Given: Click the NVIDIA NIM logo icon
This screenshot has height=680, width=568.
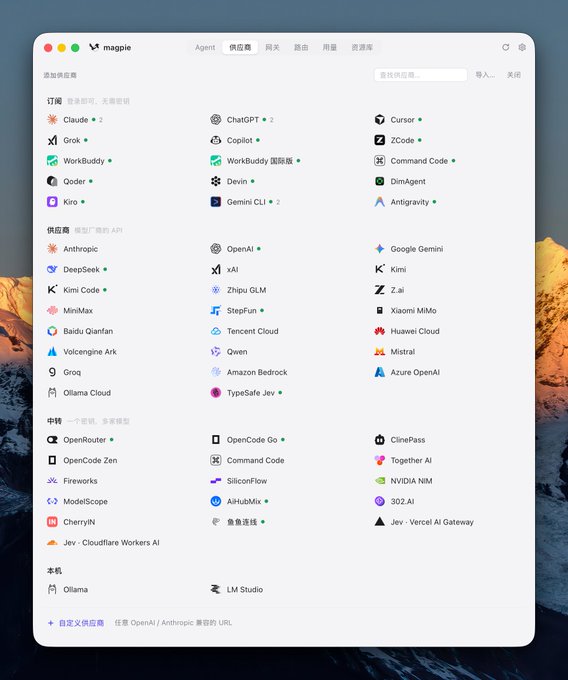Looking at the screenshot, I should coord(379,481).
